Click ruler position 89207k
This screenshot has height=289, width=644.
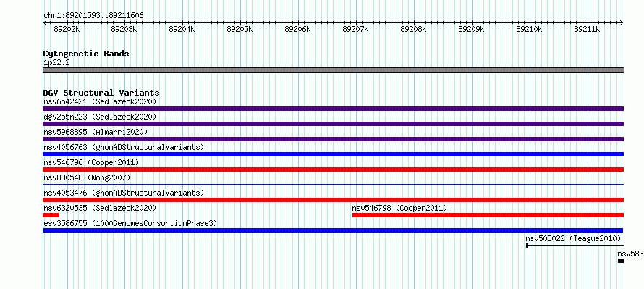(356, 29)
